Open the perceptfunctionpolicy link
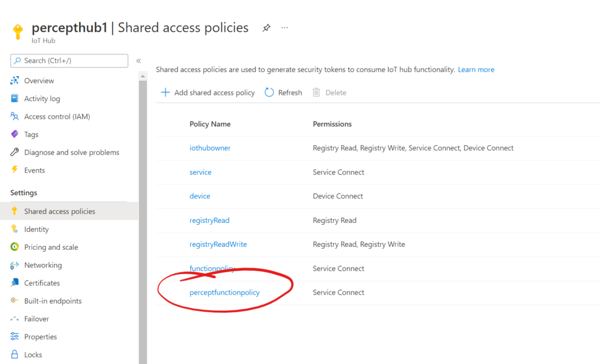Viewport: 600px width, 364px height. pos(225,292)
